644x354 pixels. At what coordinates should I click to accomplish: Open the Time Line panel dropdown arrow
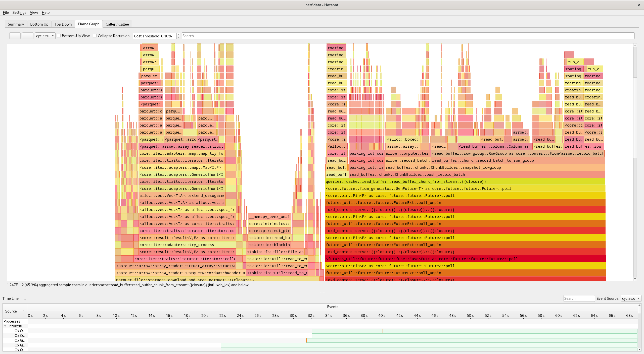(25, 300)
